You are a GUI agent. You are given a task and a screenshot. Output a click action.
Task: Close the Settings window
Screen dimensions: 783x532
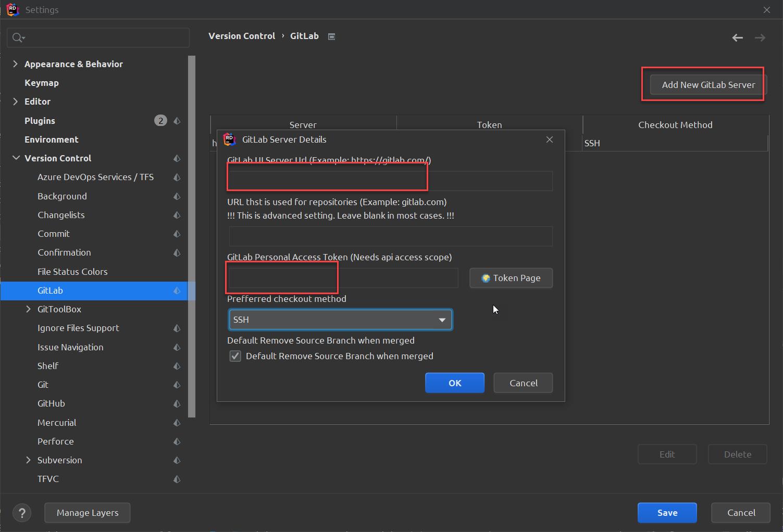click(x=766, y=10)
